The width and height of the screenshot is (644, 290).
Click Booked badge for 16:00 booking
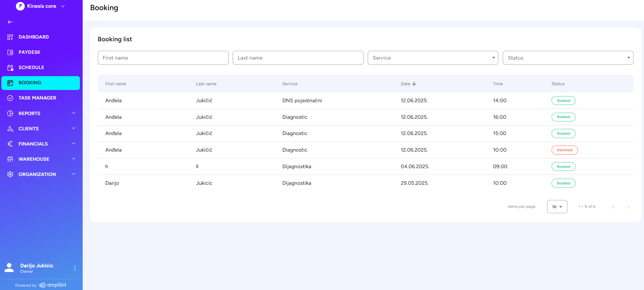[x=563, y=117]
